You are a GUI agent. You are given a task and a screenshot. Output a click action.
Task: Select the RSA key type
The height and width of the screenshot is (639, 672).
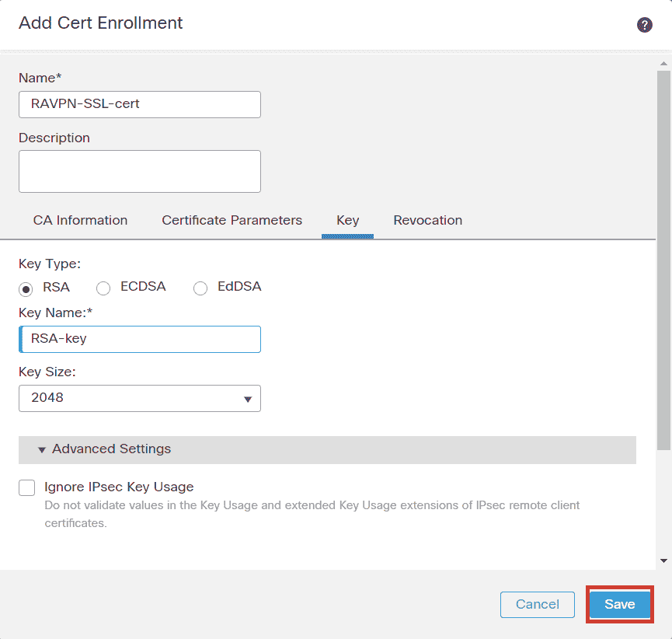(26, 289)
